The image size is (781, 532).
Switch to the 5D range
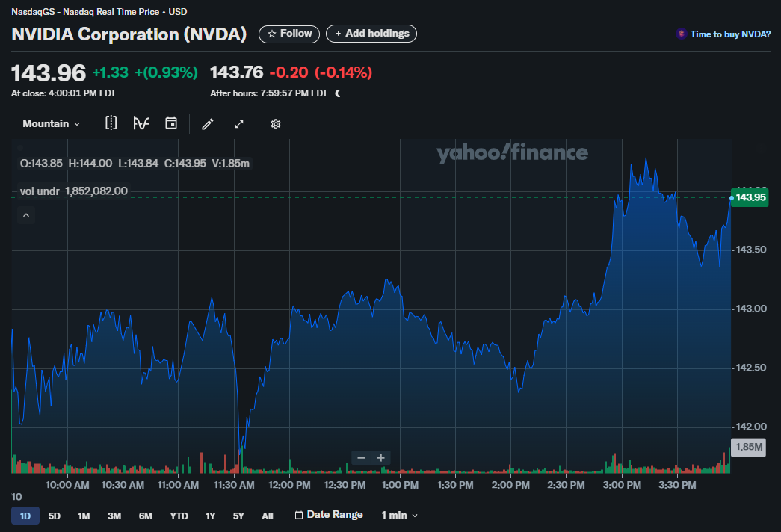(x=55, y=516)
